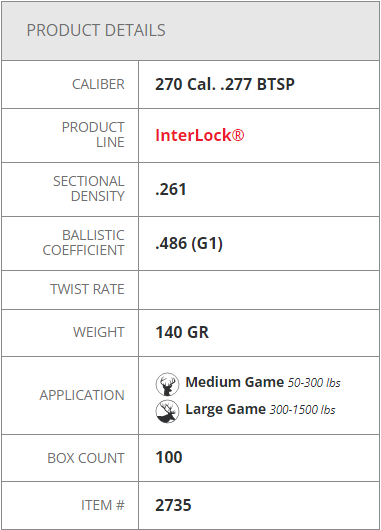Screen dimensions: 381x530
Task: Click the box count value 100
Action: (169, 458)
